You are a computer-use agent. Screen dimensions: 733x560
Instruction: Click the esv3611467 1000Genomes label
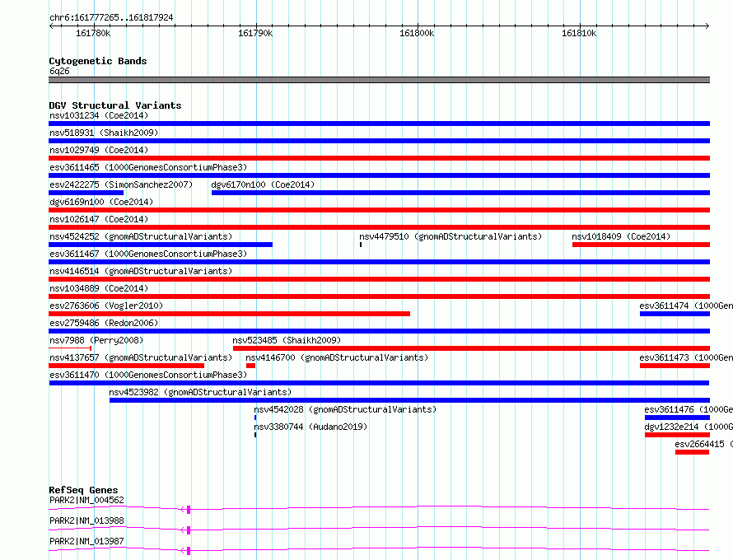point(148,254)
